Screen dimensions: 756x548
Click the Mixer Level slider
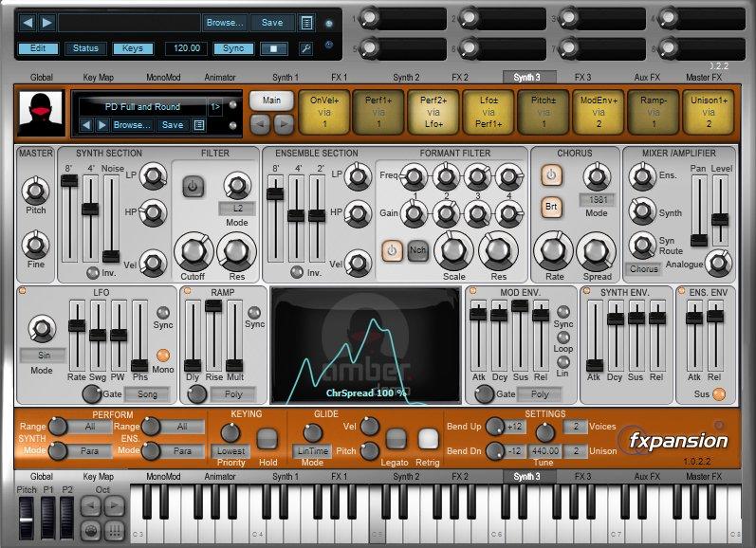click(x=720, y=210)
